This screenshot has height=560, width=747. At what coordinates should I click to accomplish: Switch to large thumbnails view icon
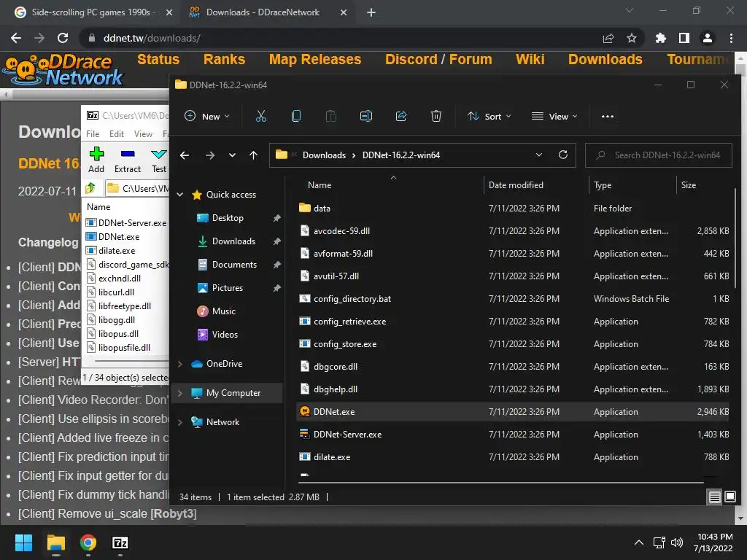click(x=729, y=497)
